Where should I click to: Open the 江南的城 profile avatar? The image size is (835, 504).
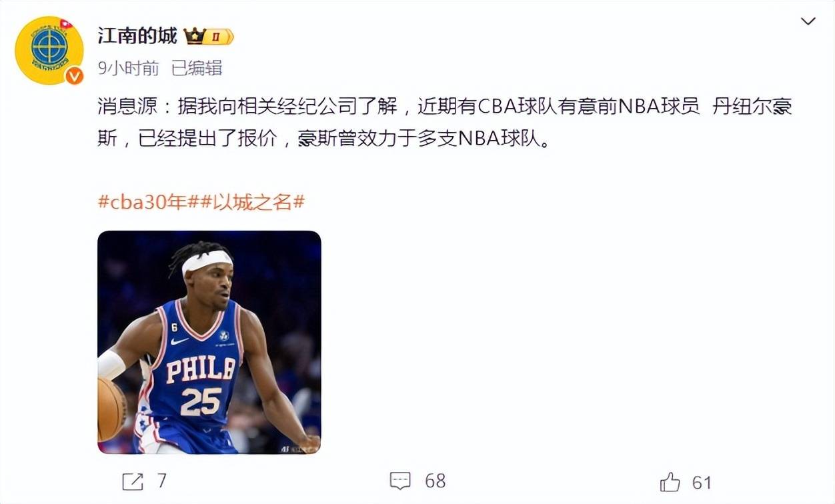[x=49, y=51]
